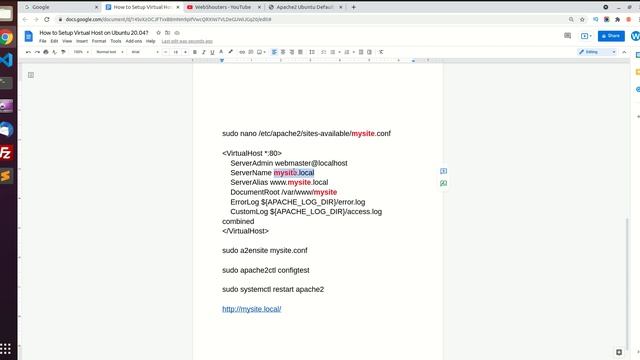Switch to the WebShooters - YouTube tab

tap(223, 7)
